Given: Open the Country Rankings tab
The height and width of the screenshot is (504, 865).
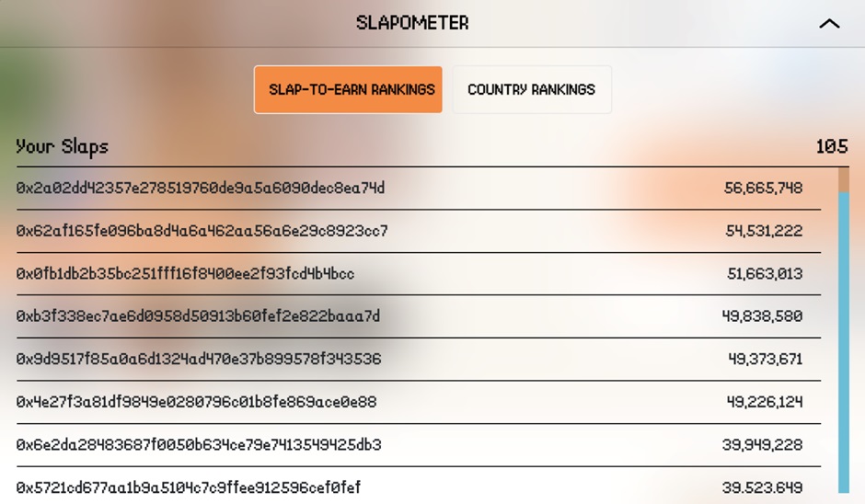Looking at the screenshot, I should 531,89.
